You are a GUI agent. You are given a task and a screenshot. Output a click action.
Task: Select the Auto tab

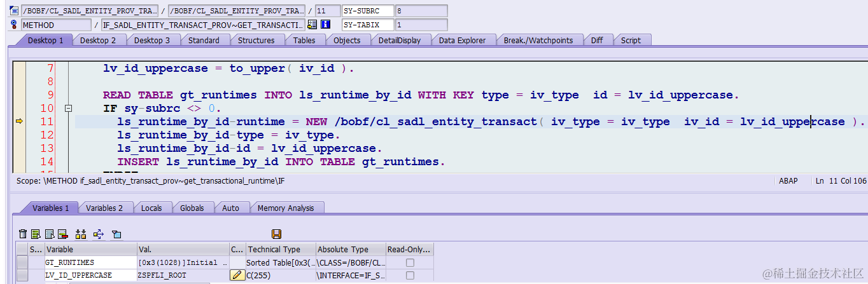point(230,208)
